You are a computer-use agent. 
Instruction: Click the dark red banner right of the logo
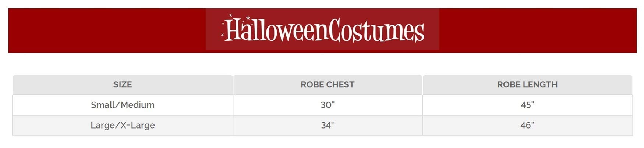537,30
